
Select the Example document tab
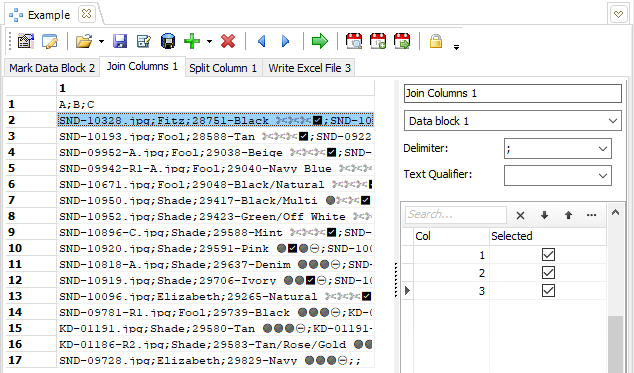pos(49,15)
